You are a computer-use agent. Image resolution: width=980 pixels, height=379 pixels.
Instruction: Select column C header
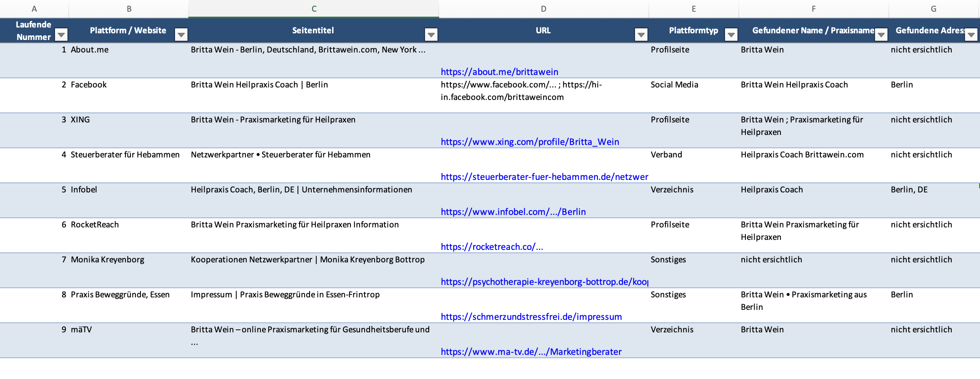tap(314, 9)
